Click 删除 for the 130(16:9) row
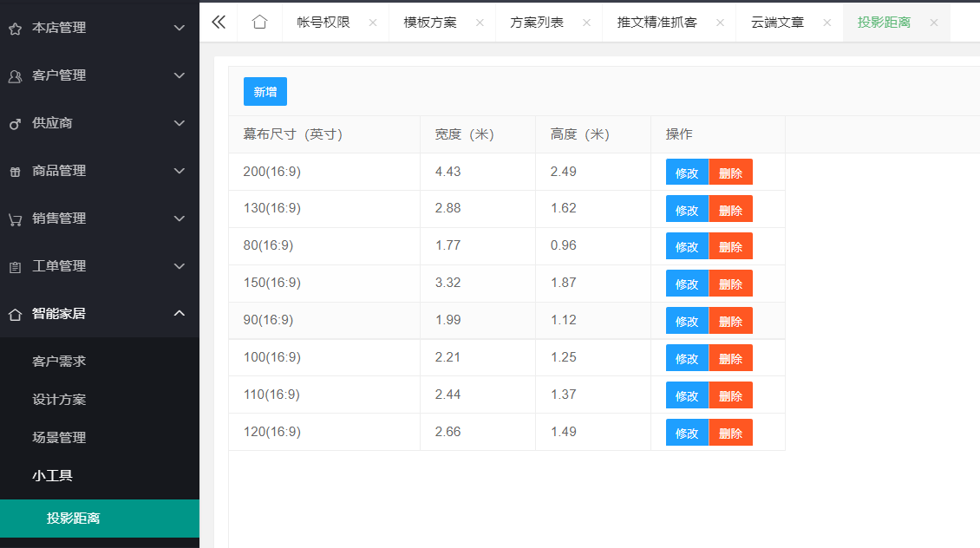The width and height of the screenshot is (980, 548). coord(730,210)
